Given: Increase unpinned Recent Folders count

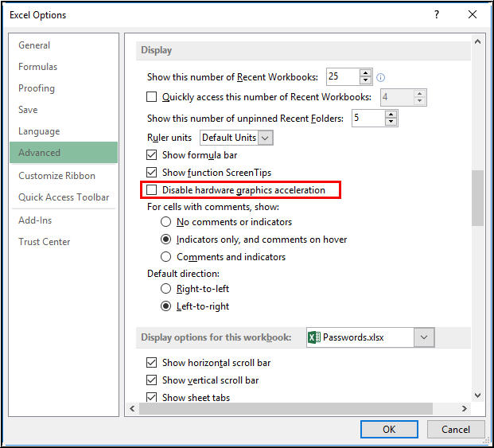Looking at the screenshot, I should 391,115.
